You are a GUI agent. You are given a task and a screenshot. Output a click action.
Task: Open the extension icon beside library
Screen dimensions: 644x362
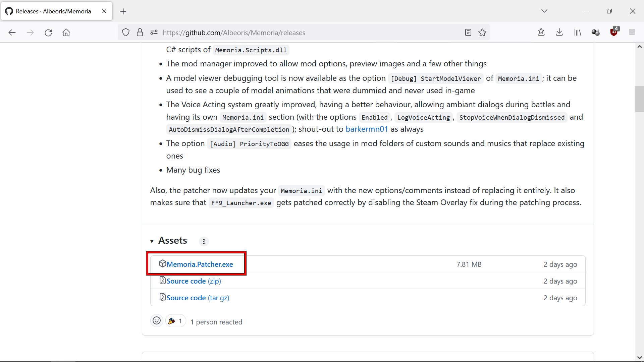pyautogui.click(x=596, y=33)
